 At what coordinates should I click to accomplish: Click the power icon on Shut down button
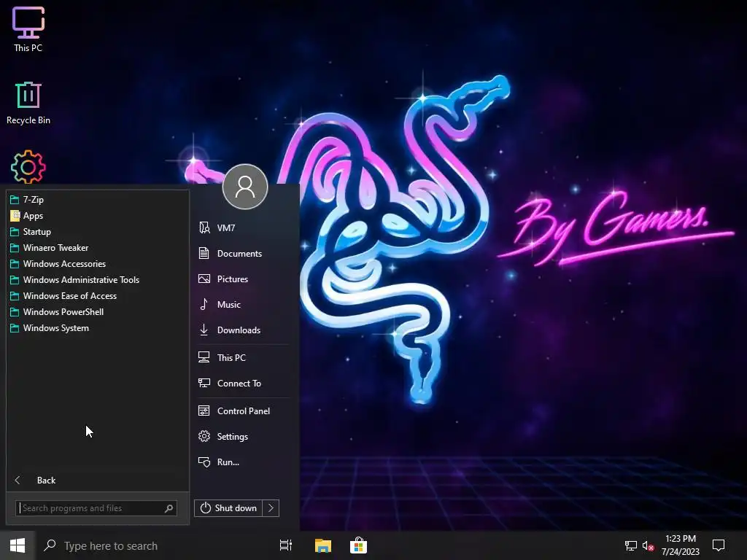point(205,508)
